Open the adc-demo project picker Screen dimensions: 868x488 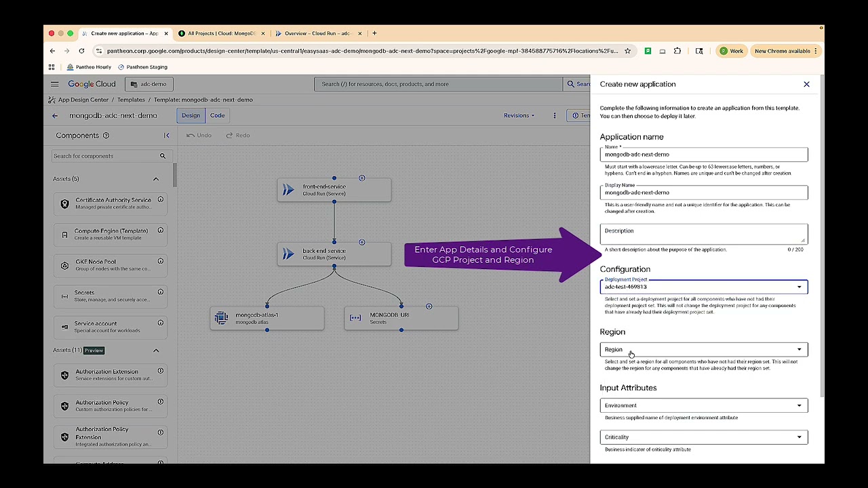pos(149,84)
